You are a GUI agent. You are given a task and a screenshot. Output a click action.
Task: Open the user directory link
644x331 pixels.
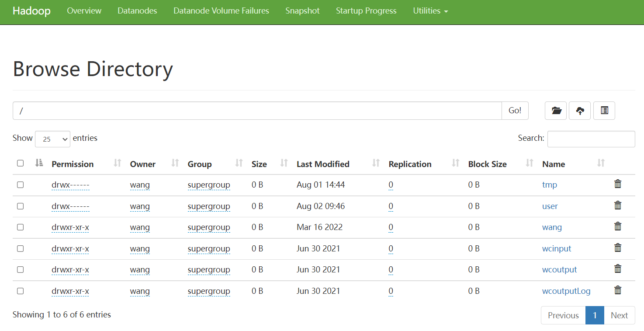(550, 206)
